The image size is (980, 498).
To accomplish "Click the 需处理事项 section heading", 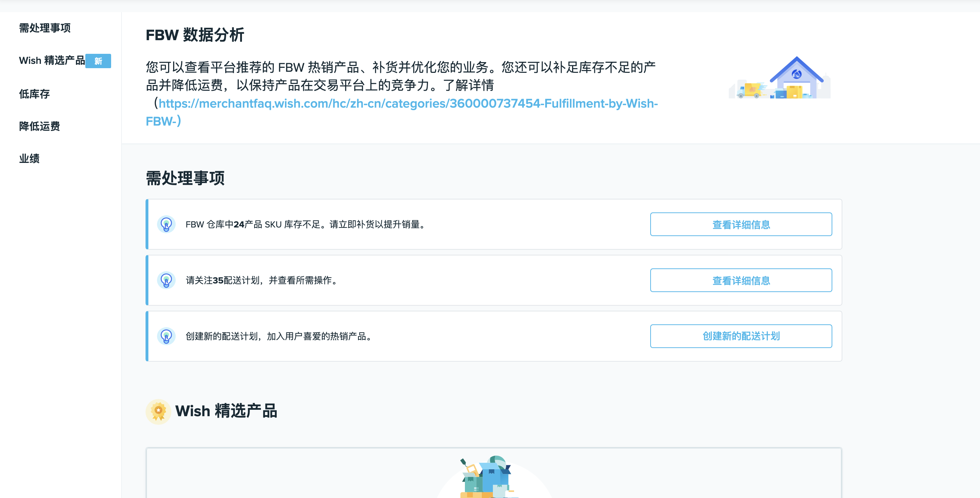I will pyautogui.click(x=185, y=178).
